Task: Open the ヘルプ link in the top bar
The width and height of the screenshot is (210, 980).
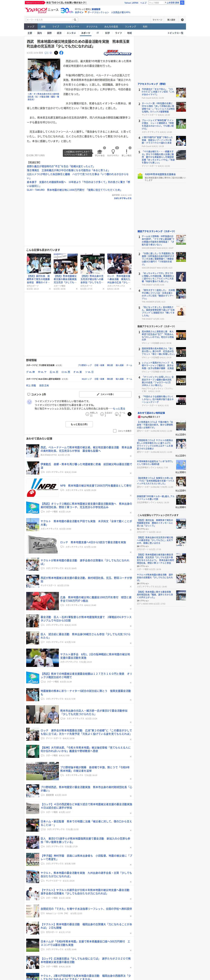Action: (x=143, y=3)
